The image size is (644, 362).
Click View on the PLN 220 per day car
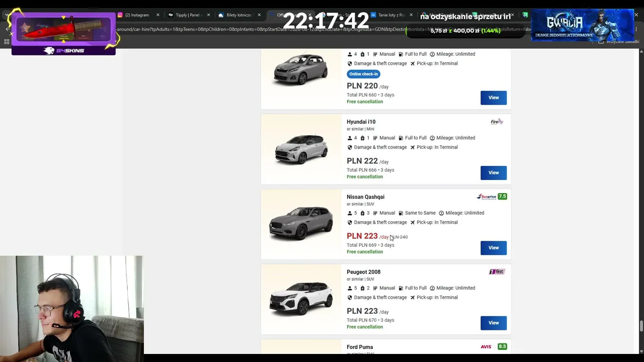[494, 98]
